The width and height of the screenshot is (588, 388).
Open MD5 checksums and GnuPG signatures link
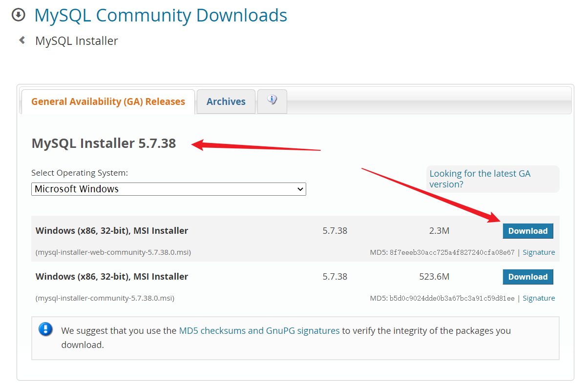click(x=259, y=330)
